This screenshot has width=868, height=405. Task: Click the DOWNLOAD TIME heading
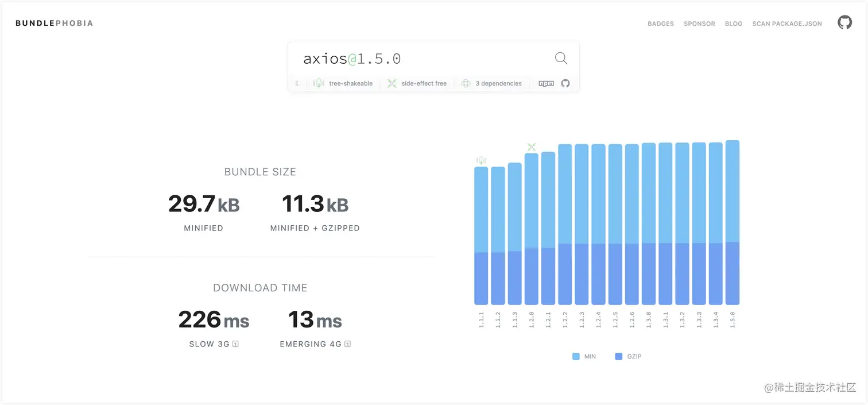tap(260, 288)
